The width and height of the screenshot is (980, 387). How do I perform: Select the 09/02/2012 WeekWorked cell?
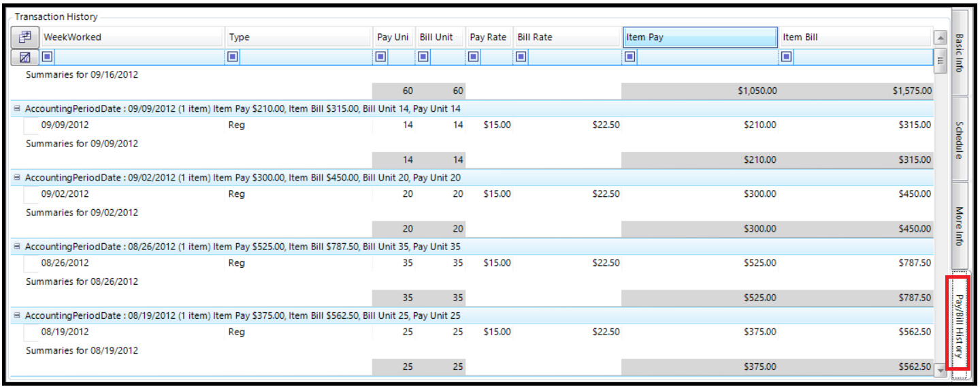[x=132, y=194]
